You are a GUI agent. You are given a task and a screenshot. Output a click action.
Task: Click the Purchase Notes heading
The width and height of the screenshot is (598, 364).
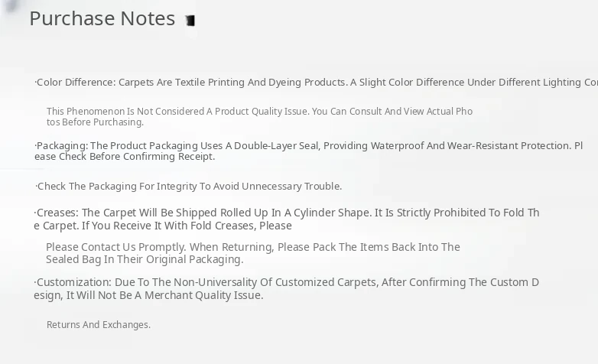[x=102, y=18]
